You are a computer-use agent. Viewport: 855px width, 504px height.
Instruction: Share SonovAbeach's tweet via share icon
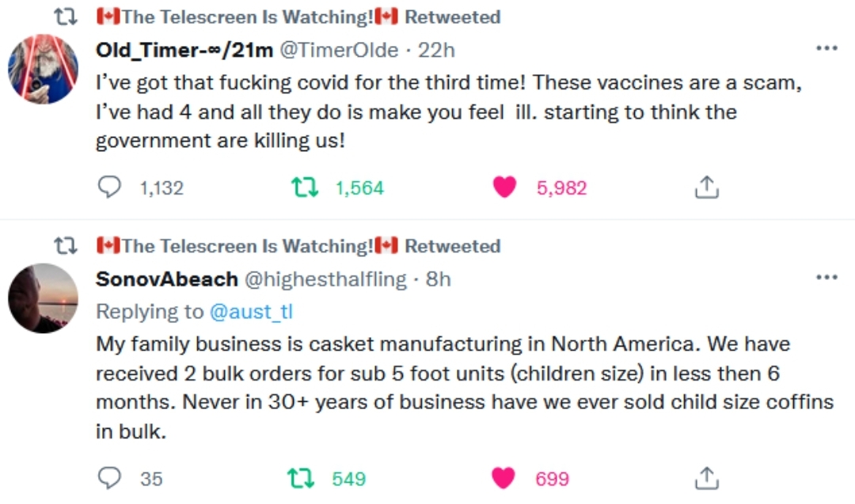coord(706,478)
